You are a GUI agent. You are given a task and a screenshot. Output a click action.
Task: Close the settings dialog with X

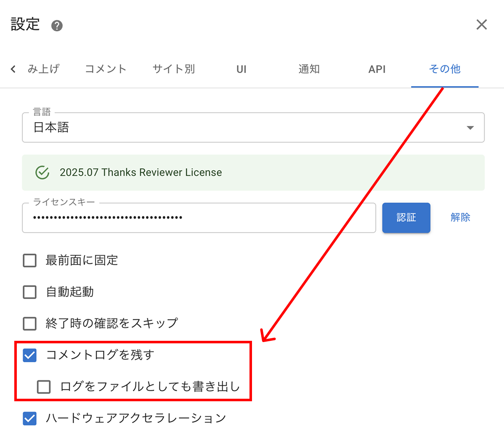pos(481,24)
